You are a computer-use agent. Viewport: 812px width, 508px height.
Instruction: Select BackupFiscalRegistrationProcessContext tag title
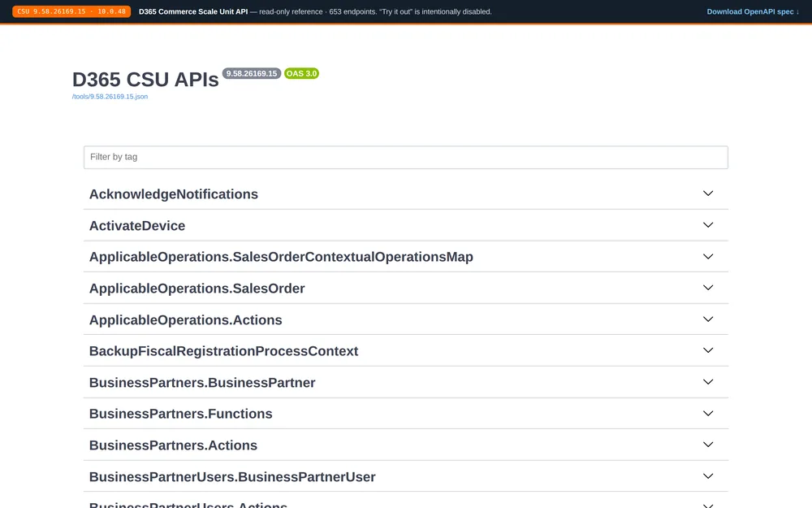pyautogui.click(x=224, y=351)
